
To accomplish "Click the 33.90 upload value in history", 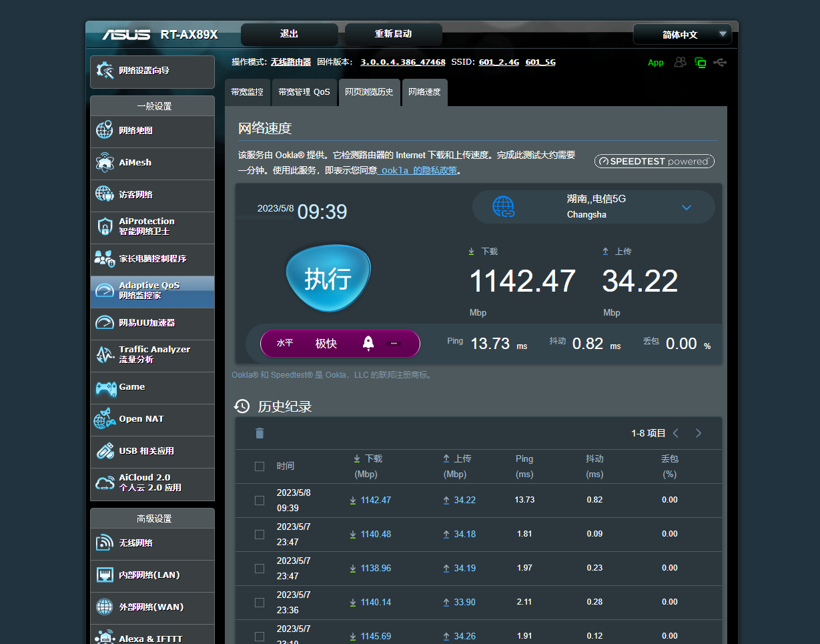I will (464, 602).
